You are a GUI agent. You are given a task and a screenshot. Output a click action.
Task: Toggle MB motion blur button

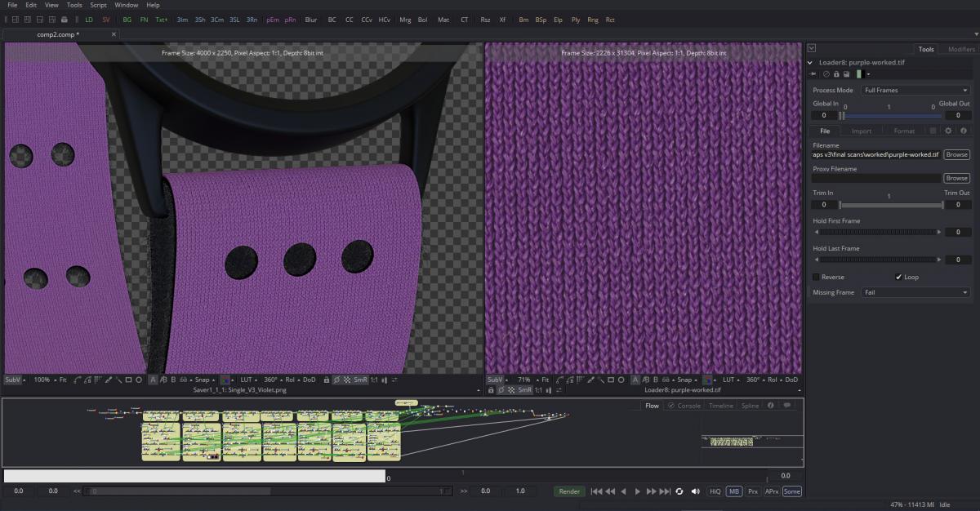[733, 491]
